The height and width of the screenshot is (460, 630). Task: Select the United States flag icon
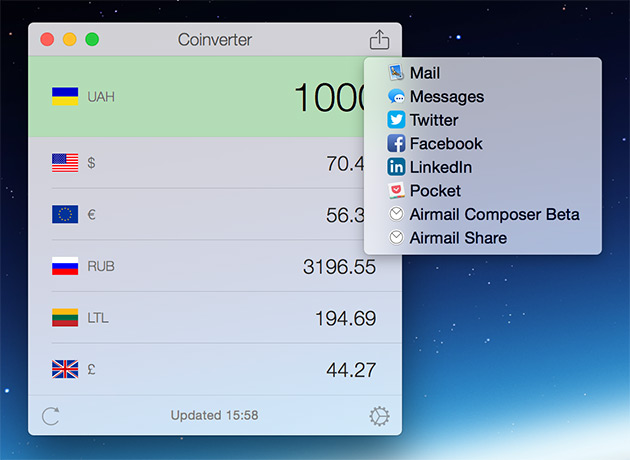pyautogui.click(x=65, y=163)
